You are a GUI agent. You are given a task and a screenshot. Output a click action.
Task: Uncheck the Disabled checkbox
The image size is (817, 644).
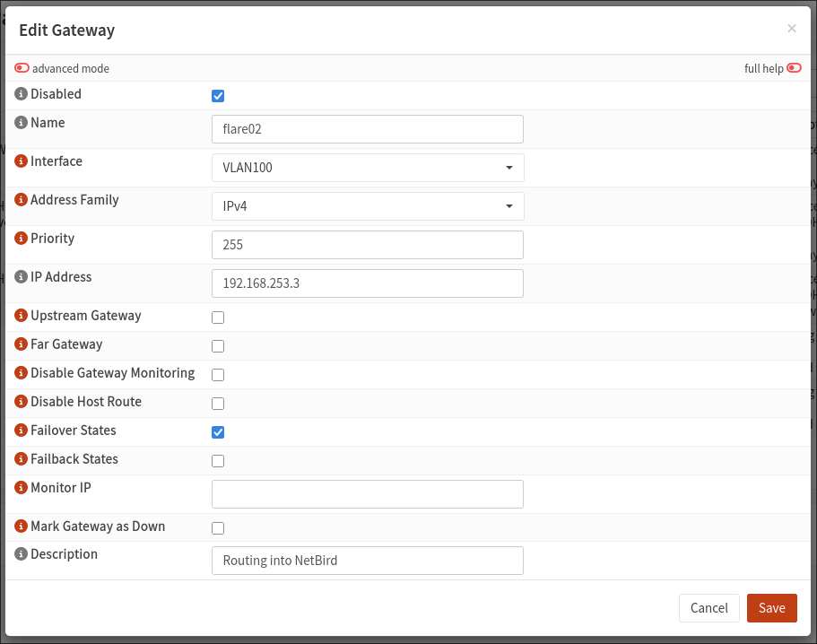(x=218, y=96)
